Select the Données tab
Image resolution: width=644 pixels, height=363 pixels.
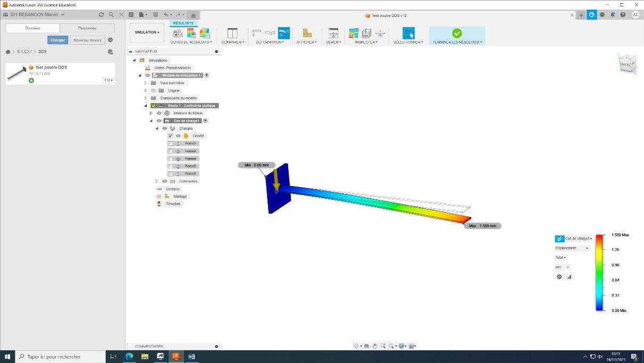coord(32,28)
